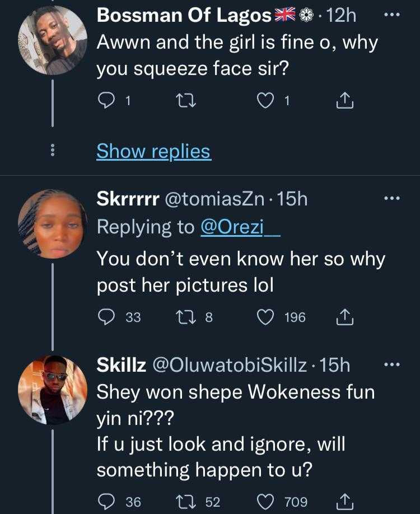Viewport: 420px width, 514px height.
Task: Open the @Orezi__ profile link
Action: coord(240,227)
